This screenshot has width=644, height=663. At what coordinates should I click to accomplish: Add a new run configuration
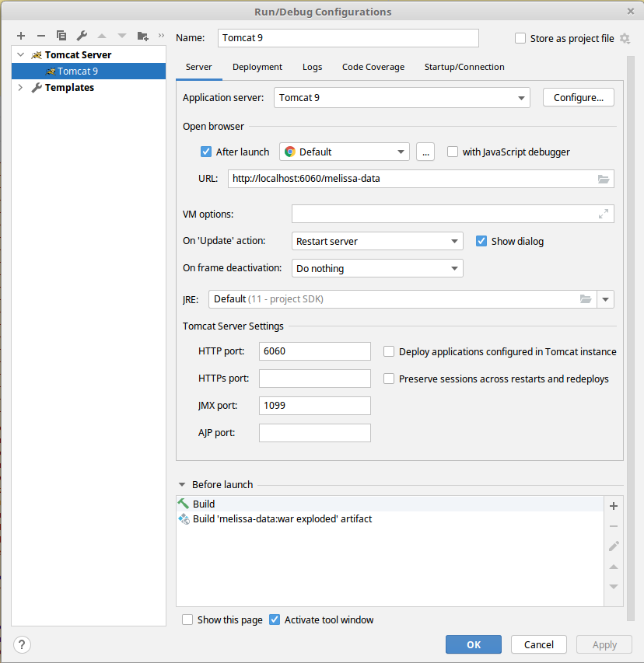point(21,37)
